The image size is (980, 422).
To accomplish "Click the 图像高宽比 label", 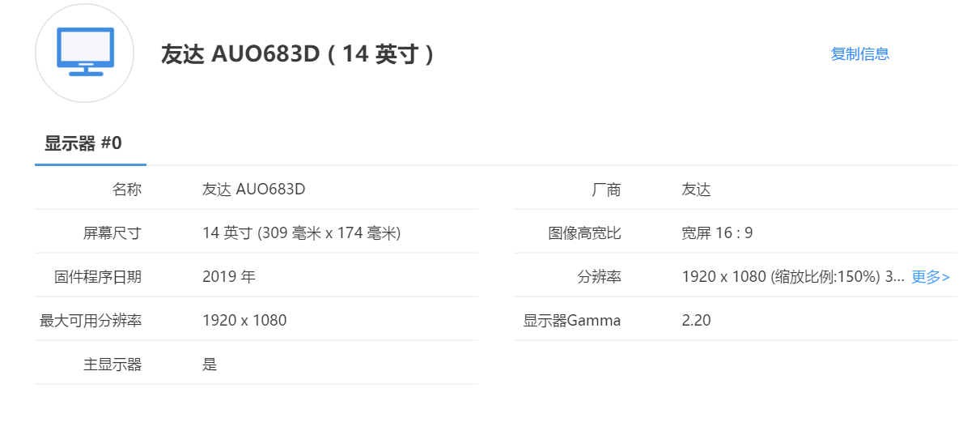I will (x=585, y=233).
